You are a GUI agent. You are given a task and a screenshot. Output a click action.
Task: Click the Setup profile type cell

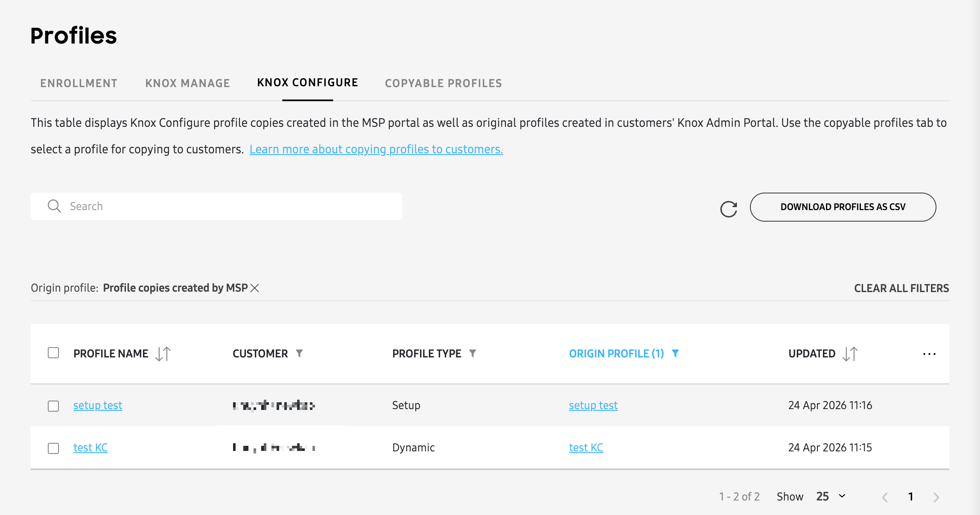point(406,405)
